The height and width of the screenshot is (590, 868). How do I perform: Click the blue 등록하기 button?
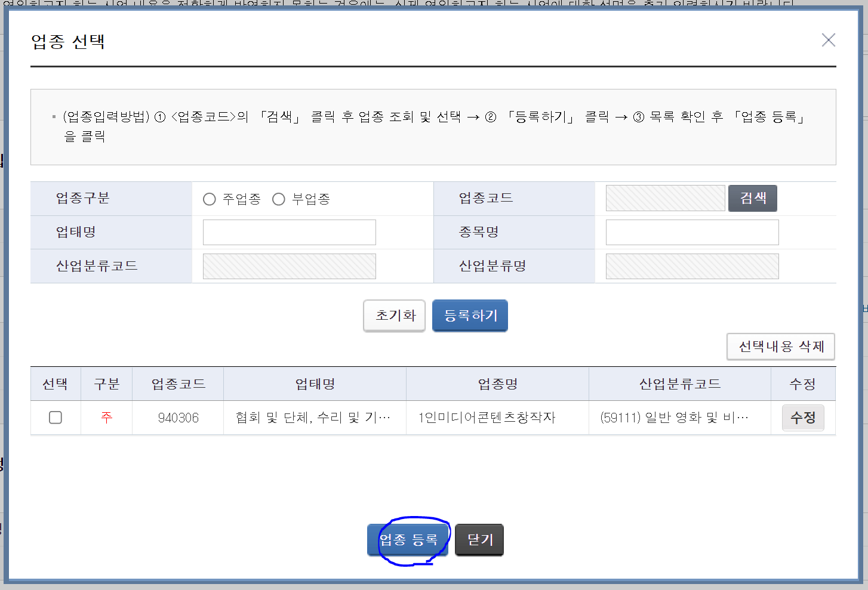[x=470, y=316]
